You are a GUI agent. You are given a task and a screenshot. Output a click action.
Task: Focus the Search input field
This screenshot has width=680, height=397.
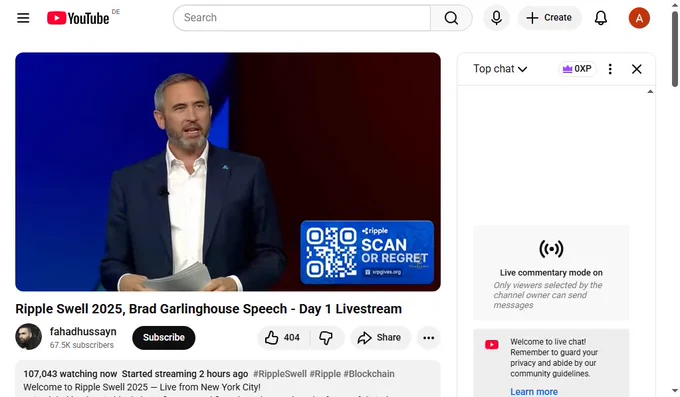pyautogui.click(x=302, y=18)
